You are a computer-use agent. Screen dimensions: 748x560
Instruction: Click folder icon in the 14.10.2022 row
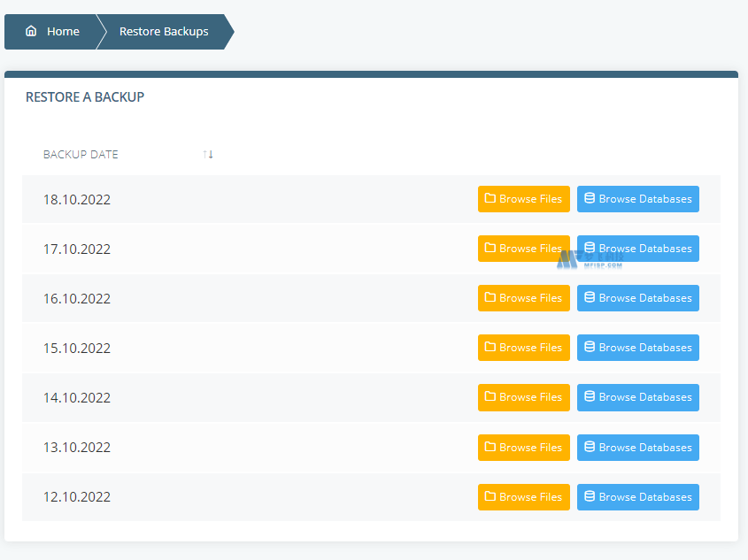490,397
